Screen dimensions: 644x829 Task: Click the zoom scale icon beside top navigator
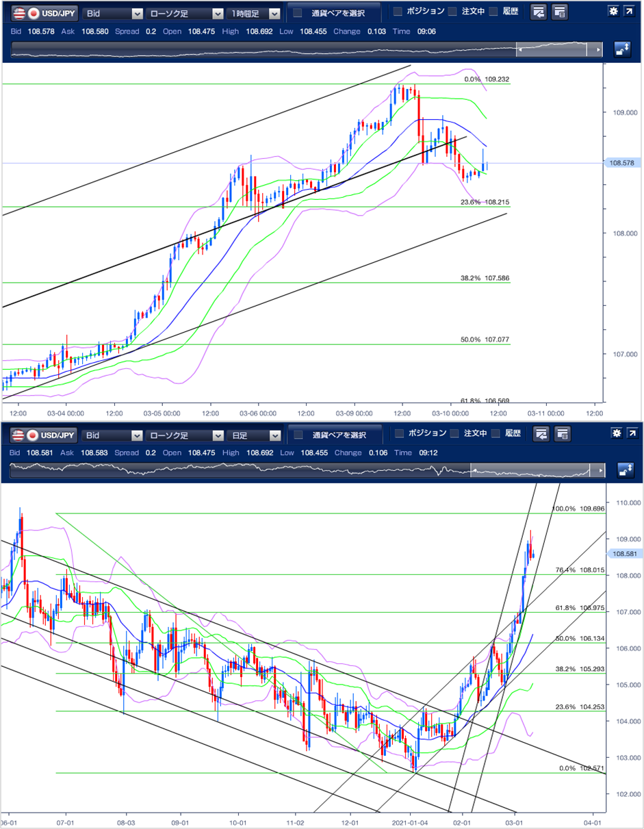point(622,49)
